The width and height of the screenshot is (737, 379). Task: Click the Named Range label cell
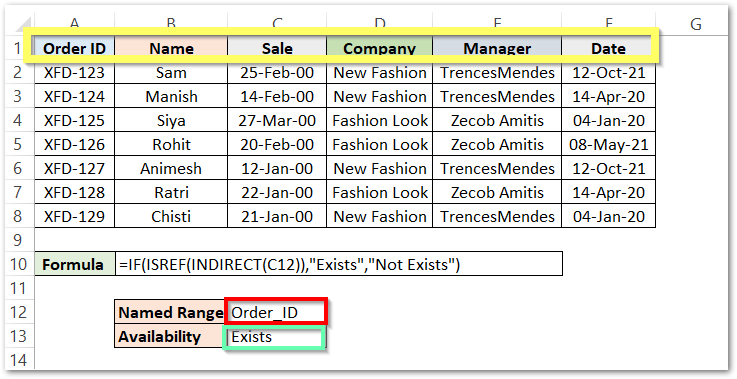click(170, 312)
